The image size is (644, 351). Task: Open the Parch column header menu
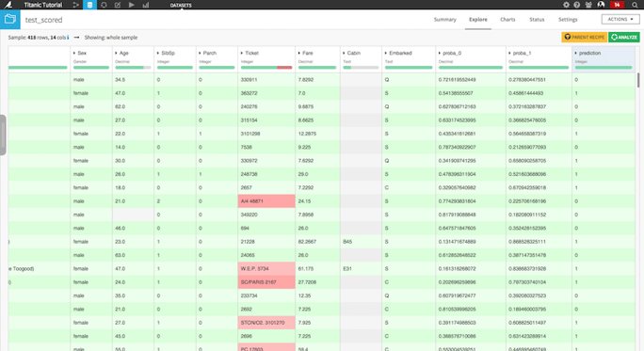point(207,53)
